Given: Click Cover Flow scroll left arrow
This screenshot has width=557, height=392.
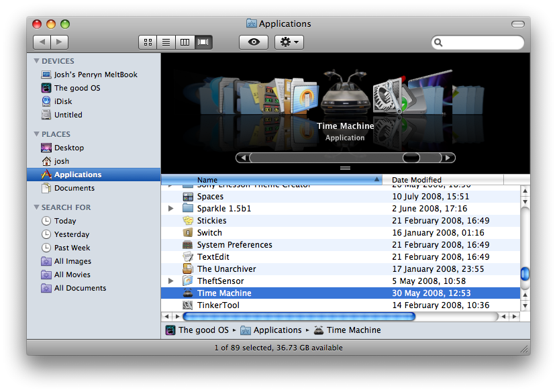Looking at the screenshot, I should pos(244,158).
